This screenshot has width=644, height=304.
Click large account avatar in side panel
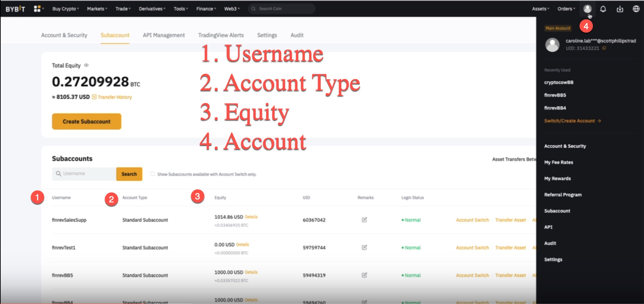pyautogui.click(x=552, y=45)
